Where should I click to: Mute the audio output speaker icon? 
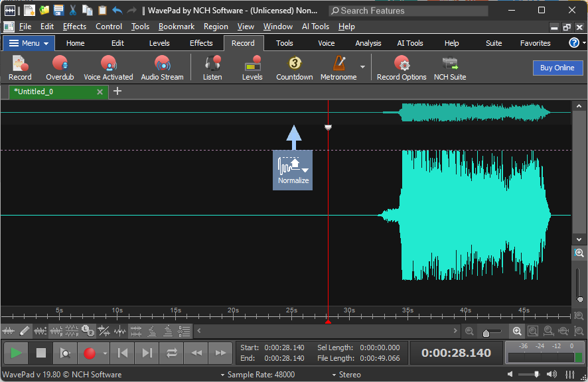[x=510, y=373]
